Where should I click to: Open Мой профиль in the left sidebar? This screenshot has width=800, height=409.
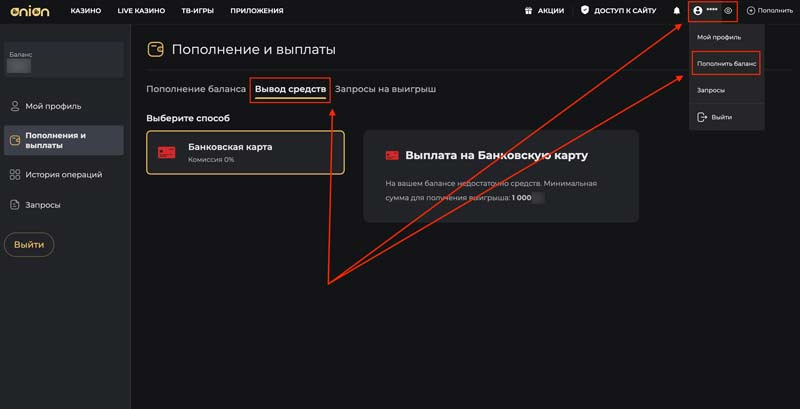tap(53, 106)
